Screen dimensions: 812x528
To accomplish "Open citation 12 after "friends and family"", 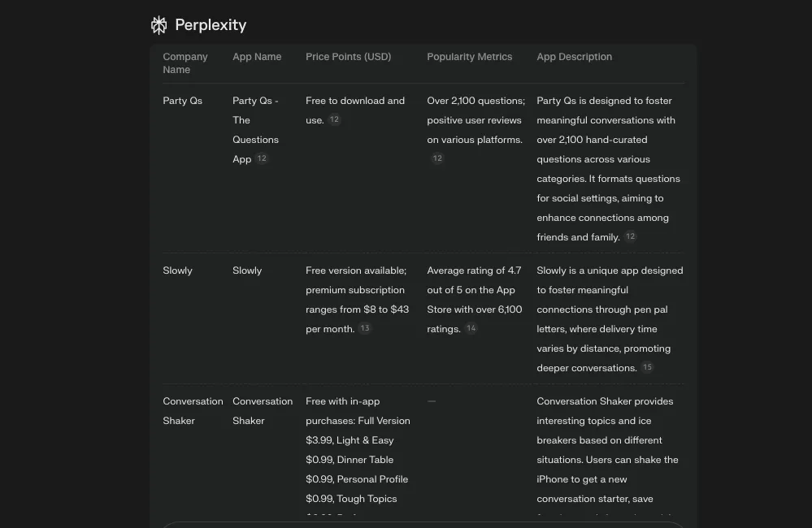I will tap(630, 236).
